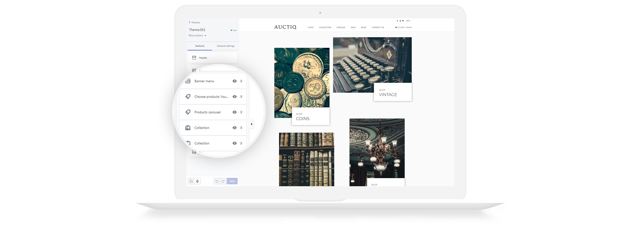Click the undo arrow in the bottom toolbar

point(217,181)
